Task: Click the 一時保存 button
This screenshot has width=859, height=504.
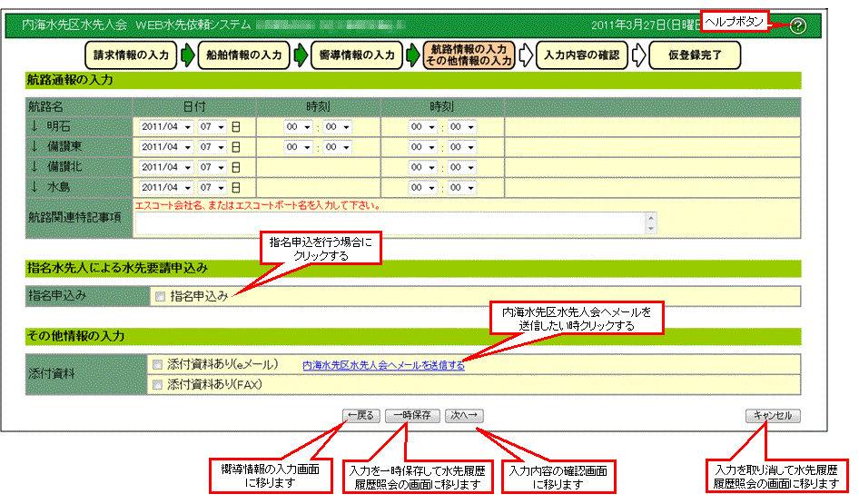Action: tap(413, 416)
